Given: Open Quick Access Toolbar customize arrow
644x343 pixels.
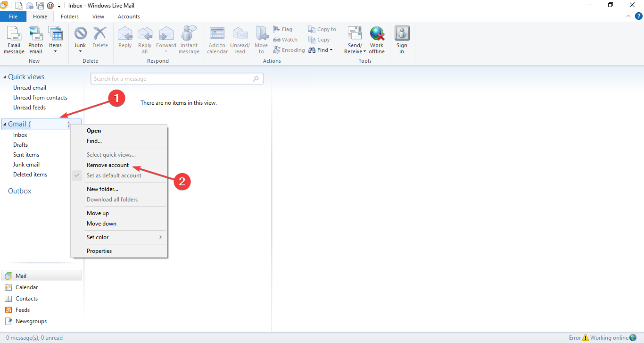Looking at the screenshot, I should pos(59,6).
